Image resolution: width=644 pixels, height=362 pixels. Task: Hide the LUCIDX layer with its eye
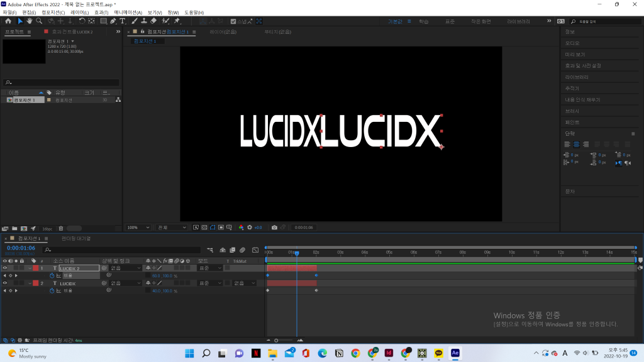(x=5, y=283)
